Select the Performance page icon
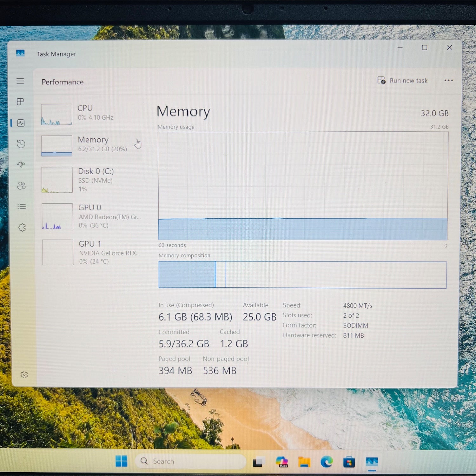Viewport: 476px width, 476px height. 21,123
